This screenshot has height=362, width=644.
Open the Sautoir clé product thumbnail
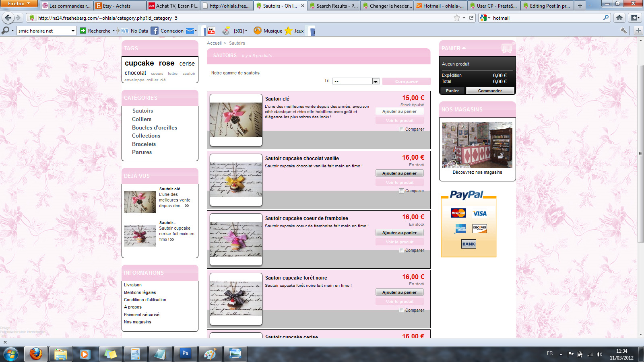tap(236, 120)
